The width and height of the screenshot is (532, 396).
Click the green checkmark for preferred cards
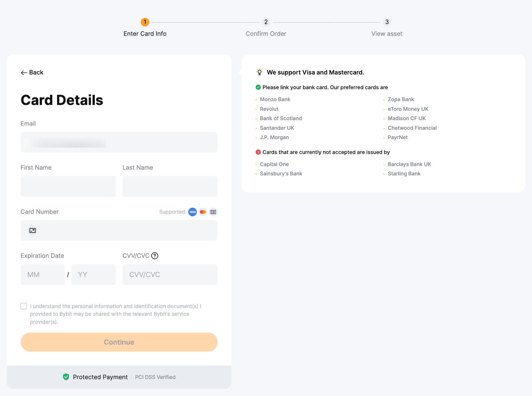258,87
